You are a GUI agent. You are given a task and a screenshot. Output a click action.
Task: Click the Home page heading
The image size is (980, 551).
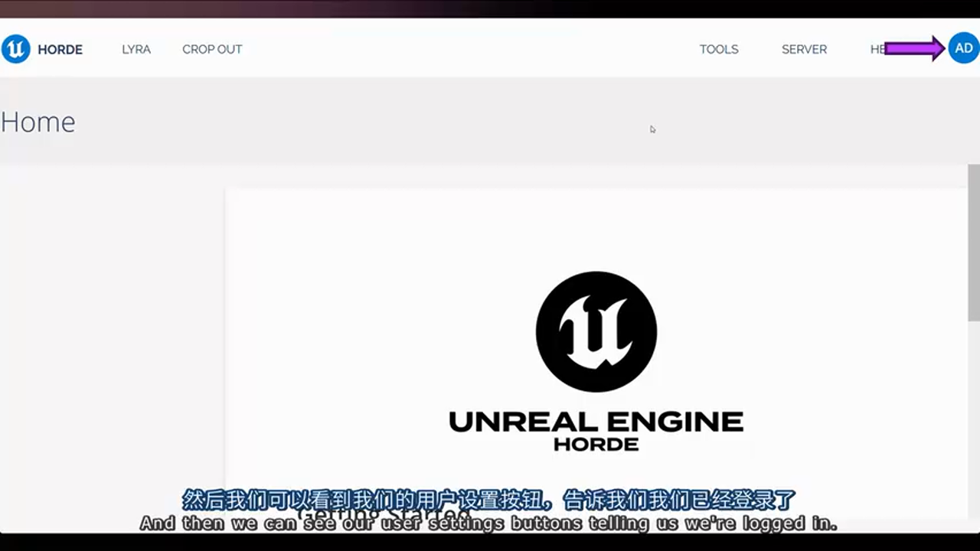(x=38, y=122)
